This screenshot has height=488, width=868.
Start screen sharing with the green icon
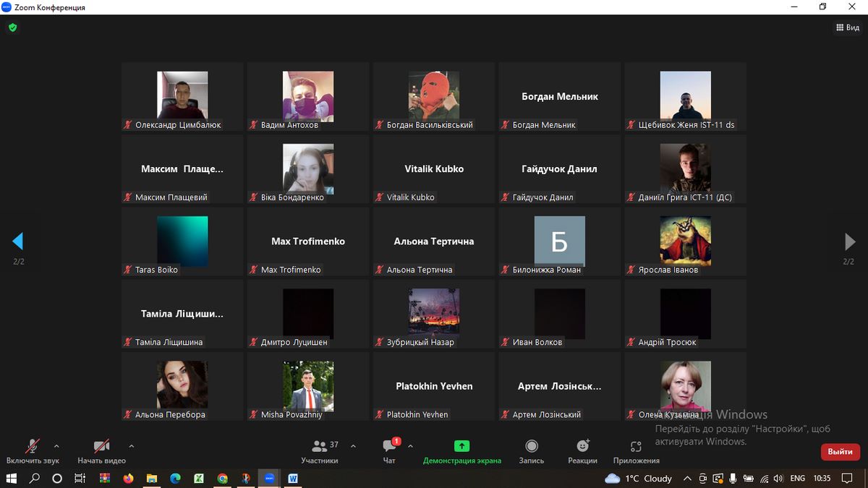coord(461,447)
